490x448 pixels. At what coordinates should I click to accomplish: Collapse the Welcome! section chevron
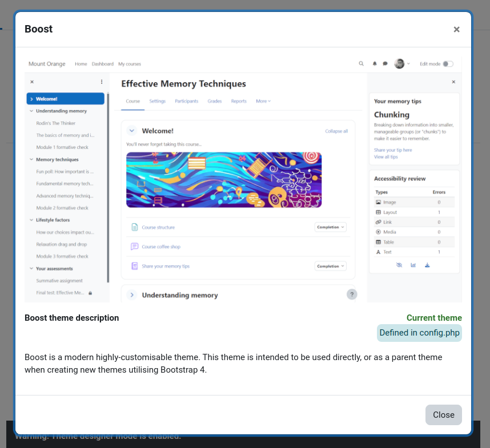point(132,131)
